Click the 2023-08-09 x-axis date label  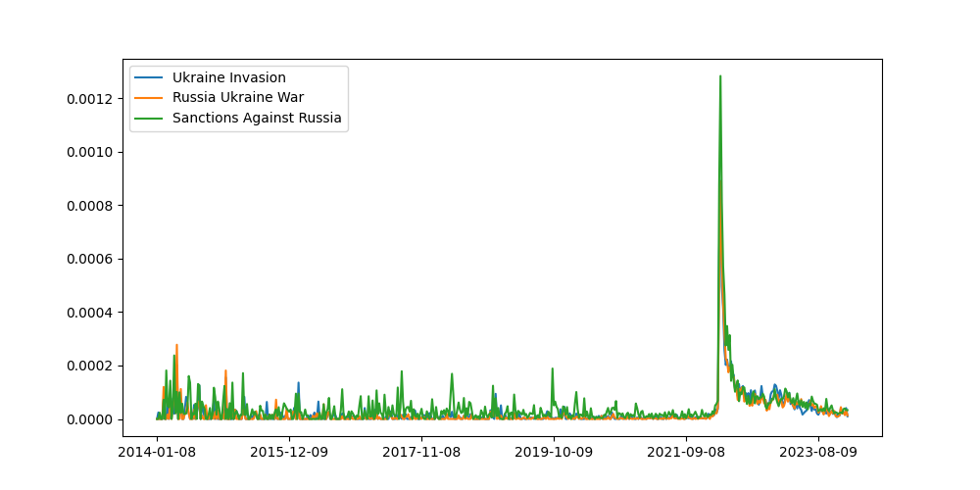coord(818,453)
